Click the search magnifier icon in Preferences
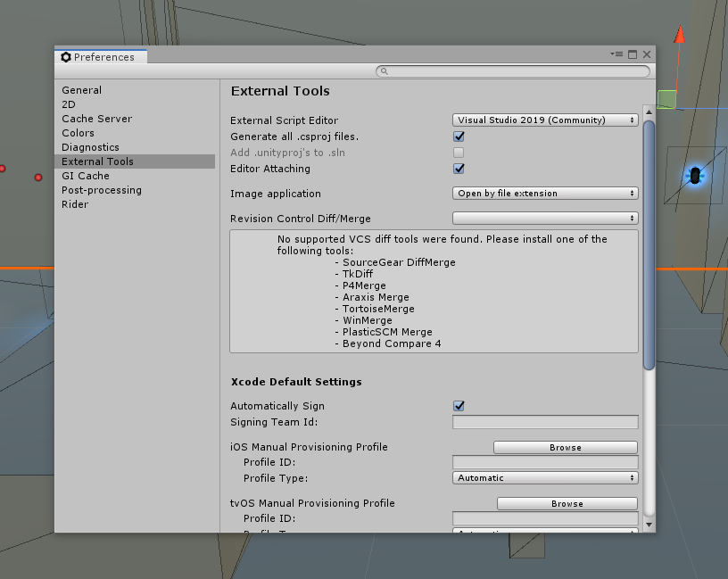The image size is (728, 579). [x=384, y=71]
